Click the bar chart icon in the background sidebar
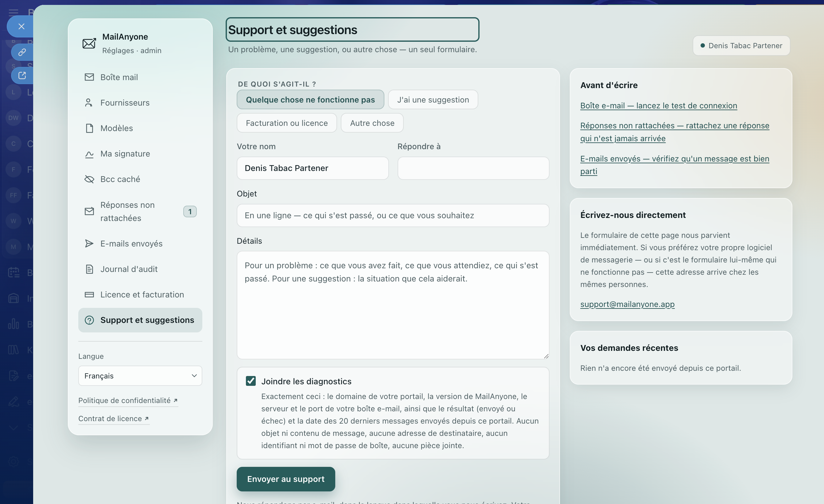824x504 pixels. point(14,324)
